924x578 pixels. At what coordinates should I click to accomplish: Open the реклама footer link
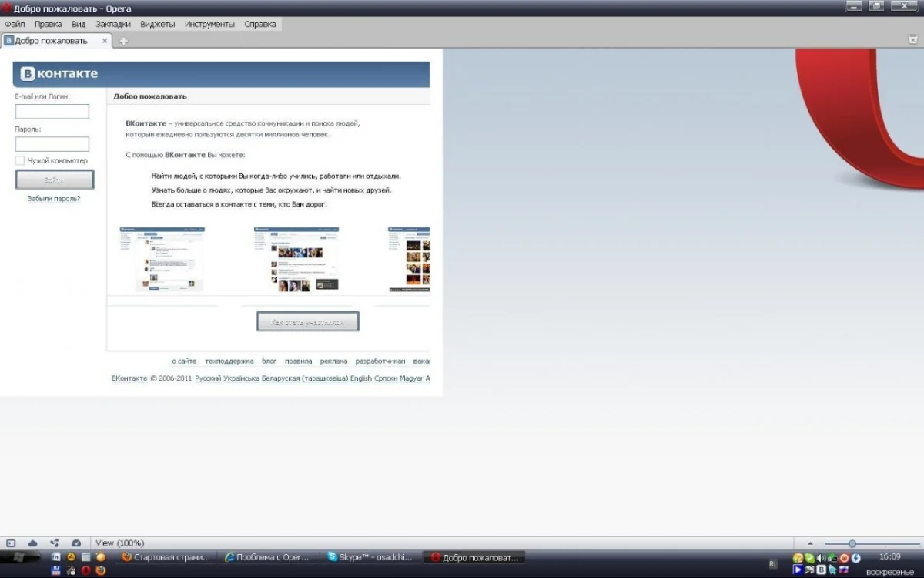click(x=334, y=361)
